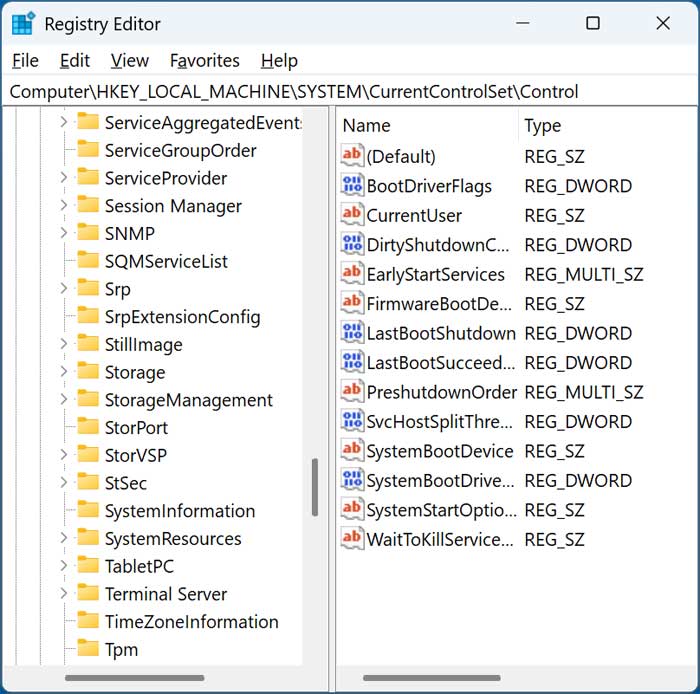700x694 pixels.
Task: Select the TimeZoneInformation key label
Action: point(192,622)
